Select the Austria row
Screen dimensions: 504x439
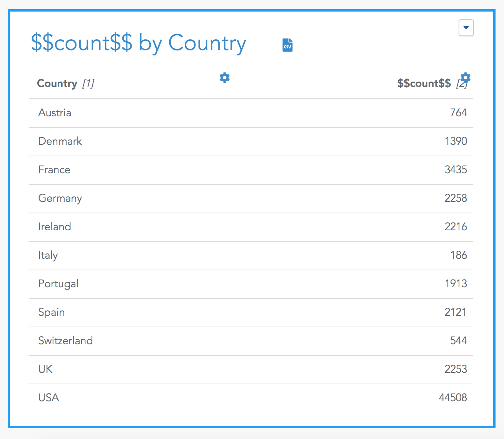[251, 113]
